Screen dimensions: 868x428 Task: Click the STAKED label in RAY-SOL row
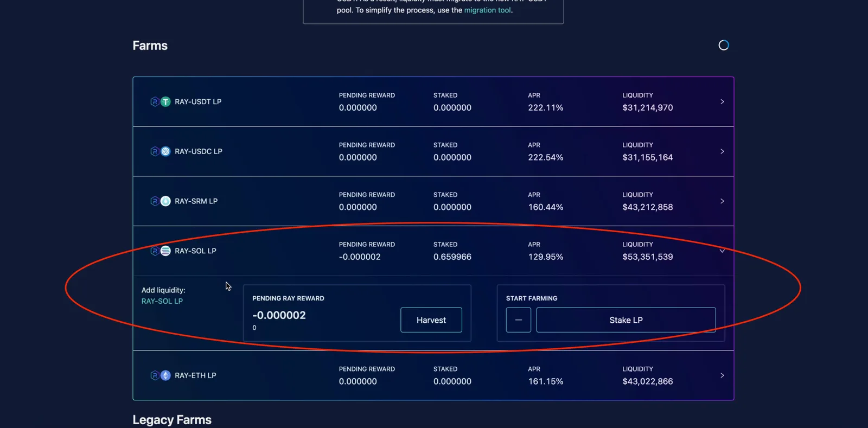(445, 245)
